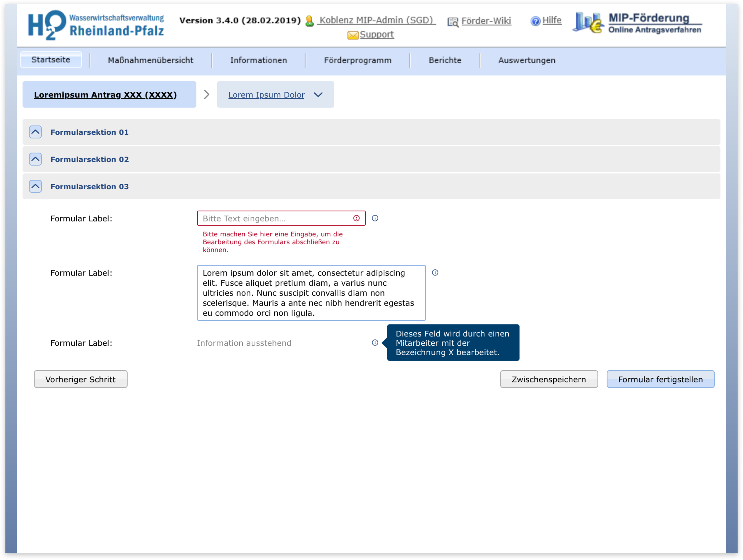Screen dimensions: 743x560
Task: Collapse Formularsektion 02 chevron
Action: (x=35, y=159)
